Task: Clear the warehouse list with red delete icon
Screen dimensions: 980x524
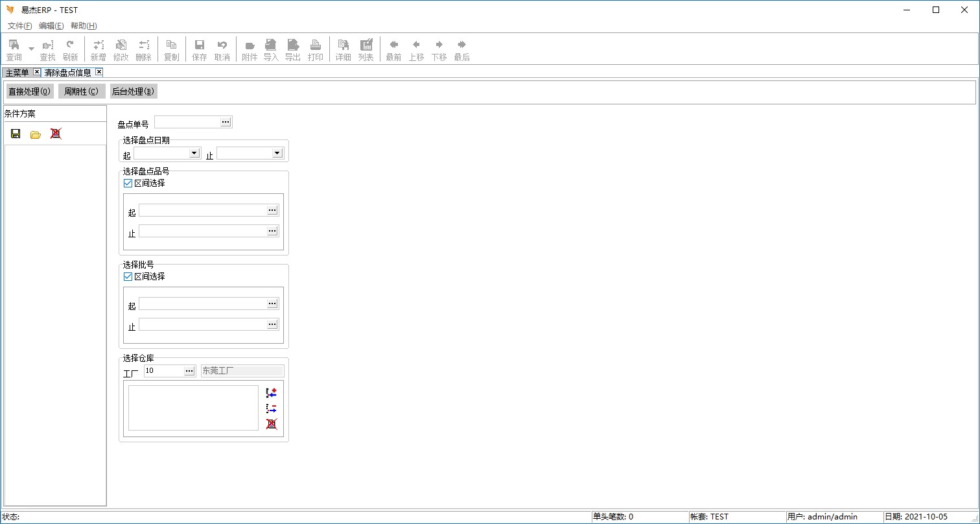Action: tap(272, 424)
